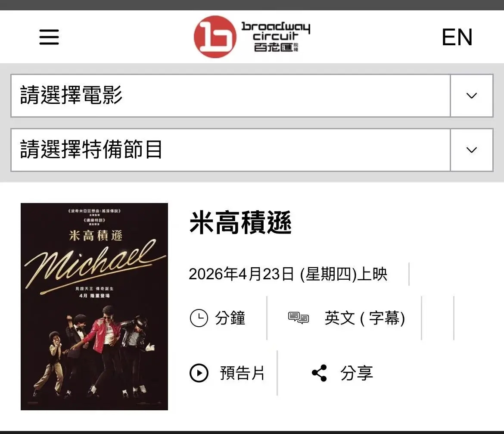The width and height of the screenshot is (504, 434).
Task: Click the Broadway Circuit red logo
Action: (x=215, y=37)
